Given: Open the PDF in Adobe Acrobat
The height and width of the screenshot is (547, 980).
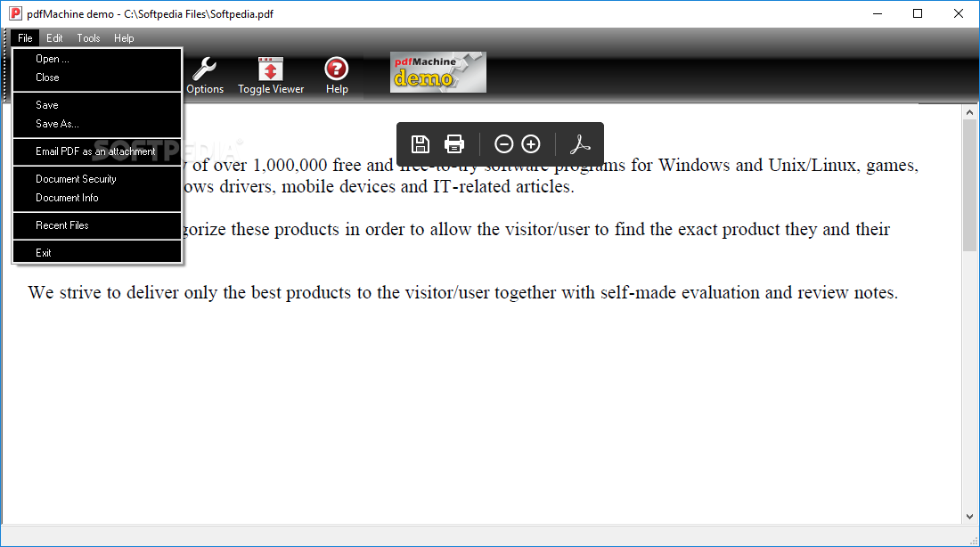Looking at the screenshot, I should pos(580,143).
